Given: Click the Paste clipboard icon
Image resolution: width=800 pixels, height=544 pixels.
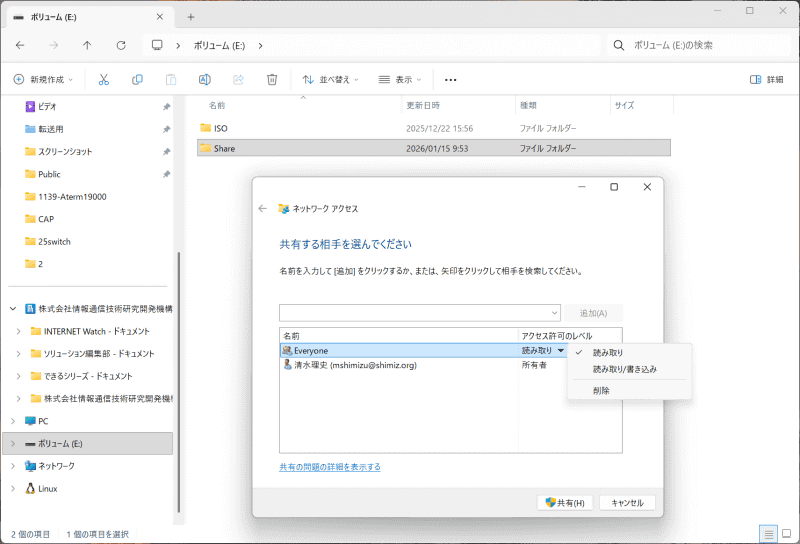Looking at the screenshot, I should point(171,80).
